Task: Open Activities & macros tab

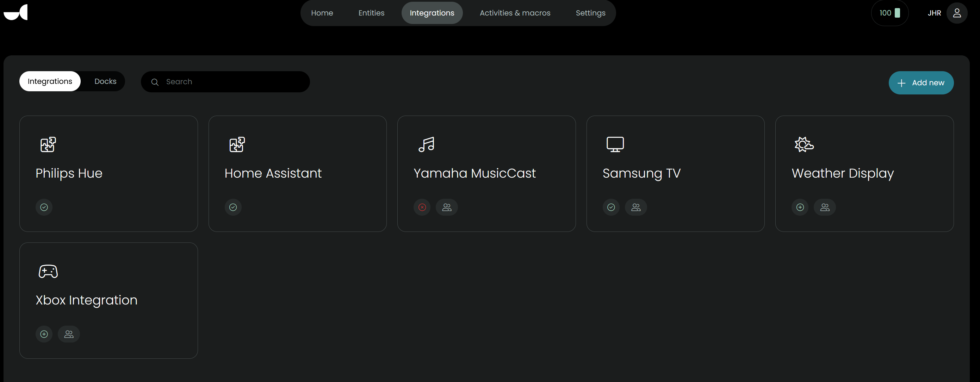Action: pos(515,13)
